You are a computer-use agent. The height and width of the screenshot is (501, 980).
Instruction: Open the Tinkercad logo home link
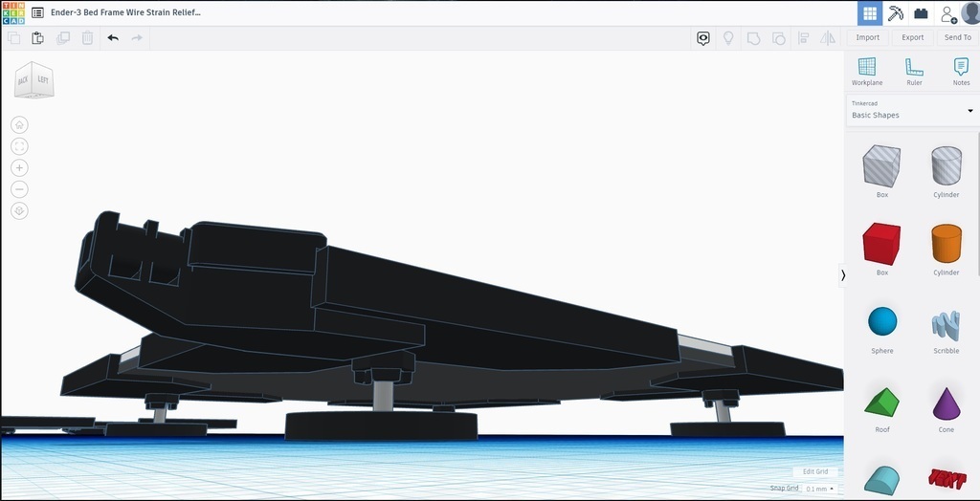click(x=13, y=12)
